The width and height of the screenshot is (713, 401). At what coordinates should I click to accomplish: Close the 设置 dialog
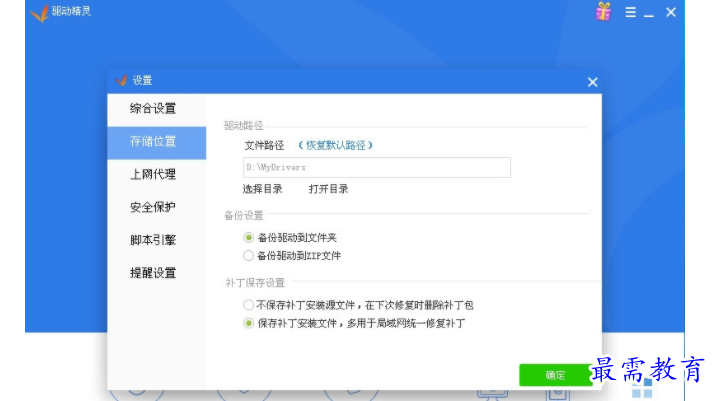(592, 82)
